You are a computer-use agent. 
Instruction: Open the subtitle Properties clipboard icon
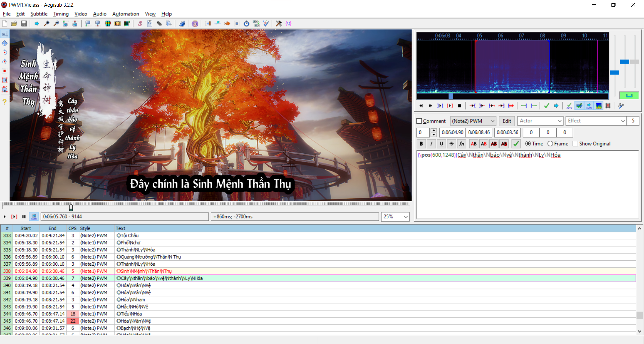150,23
